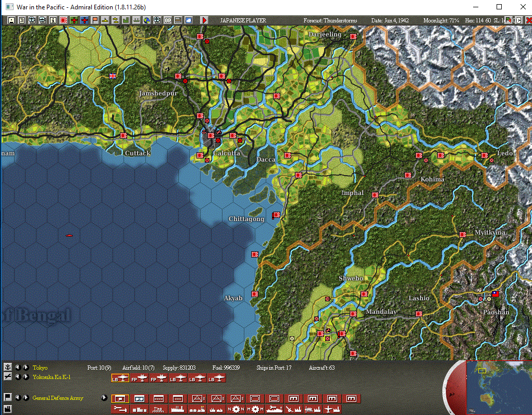Screen dimensions: 532x415
Task: Click the aircraft factory industry icon
Action: click(x=332, y=409)
